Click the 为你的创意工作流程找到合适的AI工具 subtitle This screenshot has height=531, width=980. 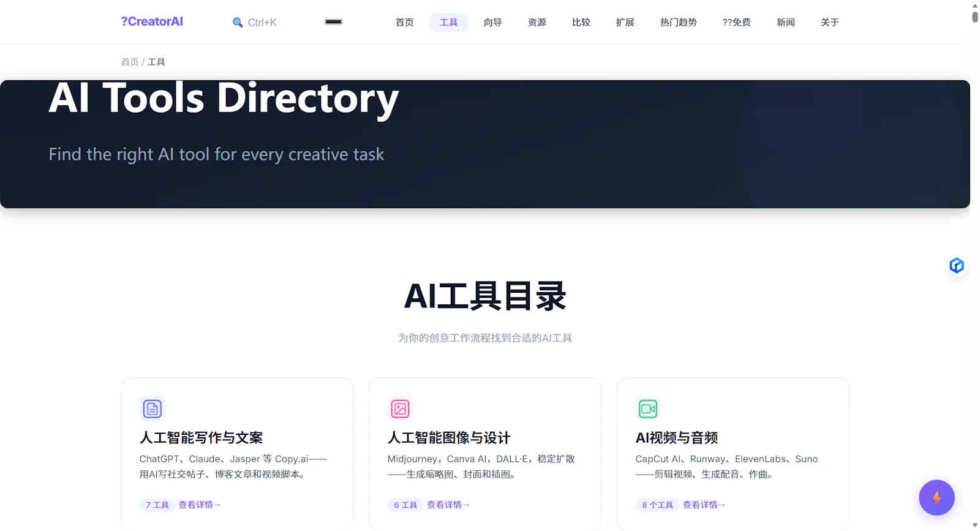[485, 338]
